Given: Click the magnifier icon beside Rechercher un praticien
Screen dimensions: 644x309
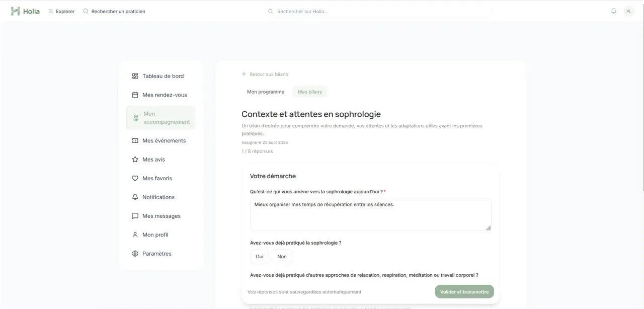Looking at the screenshot, I should coord(86,11).
